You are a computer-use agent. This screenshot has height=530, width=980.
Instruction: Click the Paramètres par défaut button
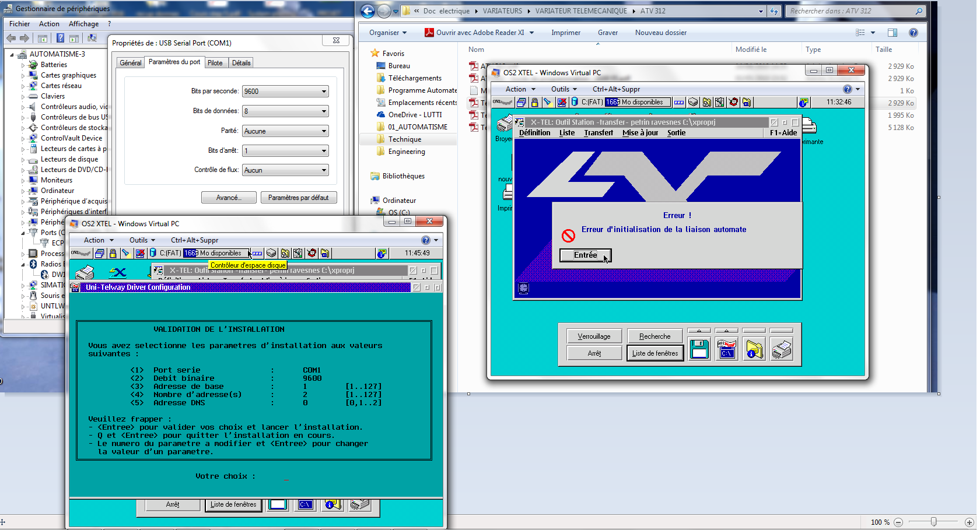[298, 198]
